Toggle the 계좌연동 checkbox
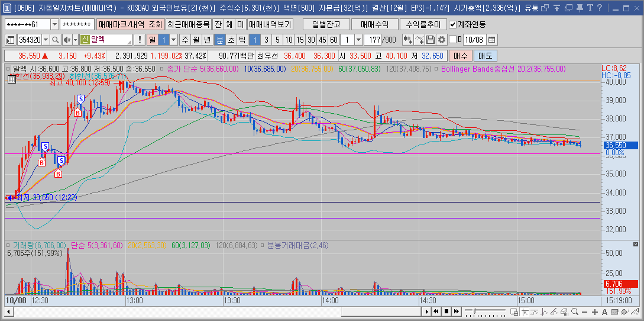This screenshot has height=321, width=644. pyautogui.click(x=452, y=25)
